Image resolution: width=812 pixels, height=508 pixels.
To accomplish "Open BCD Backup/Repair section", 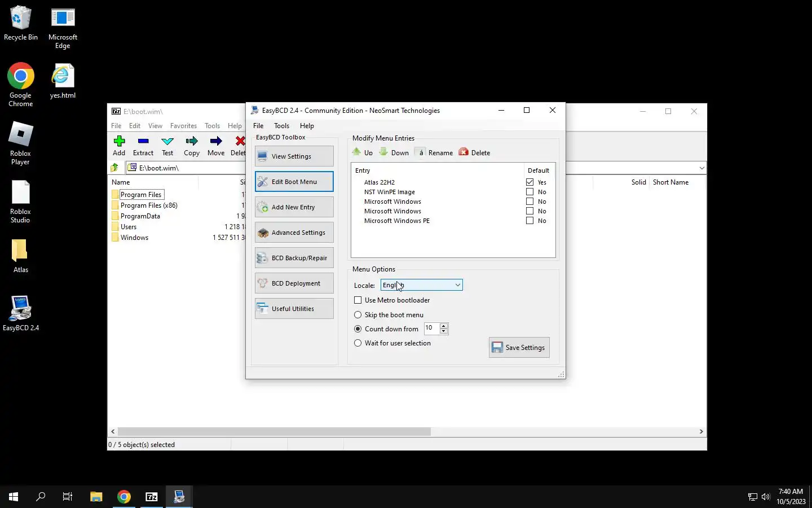I will pos(294,258).
